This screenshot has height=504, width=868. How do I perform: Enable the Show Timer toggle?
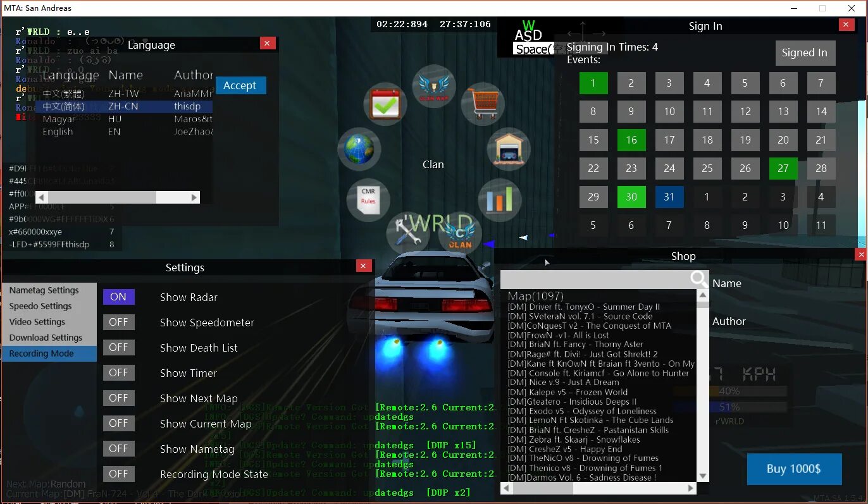(x=119, y=372)
